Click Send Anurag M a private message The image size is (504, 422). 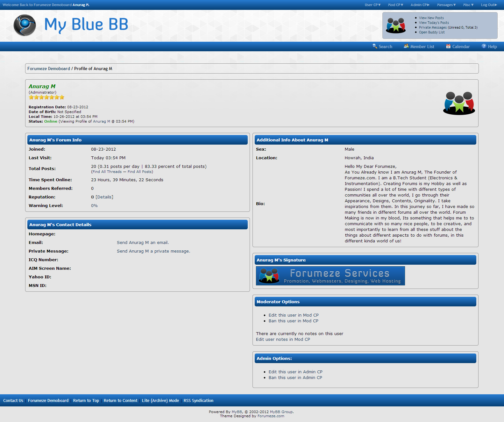coord(153,251)
